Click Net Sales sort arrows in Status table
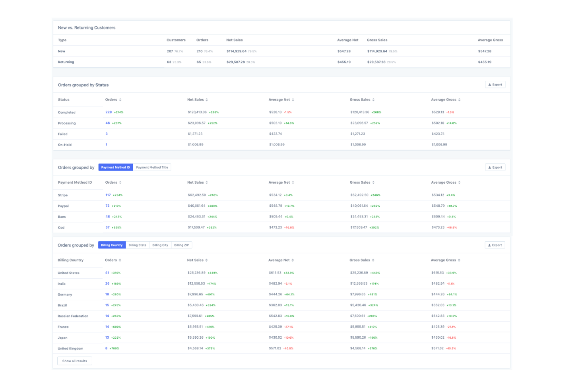This screenshot has width=586, height=392. pos(207,100)
